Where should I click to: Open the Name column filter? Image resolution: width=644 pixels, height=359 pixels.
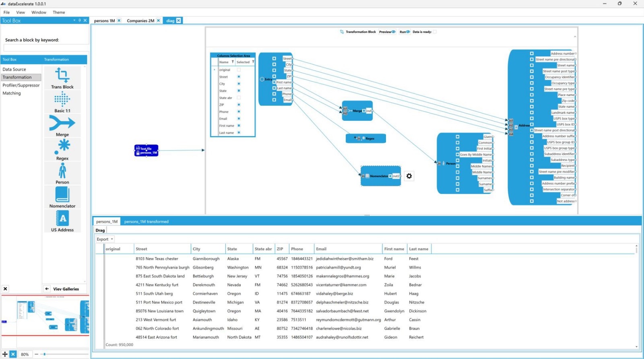[233, 62]
